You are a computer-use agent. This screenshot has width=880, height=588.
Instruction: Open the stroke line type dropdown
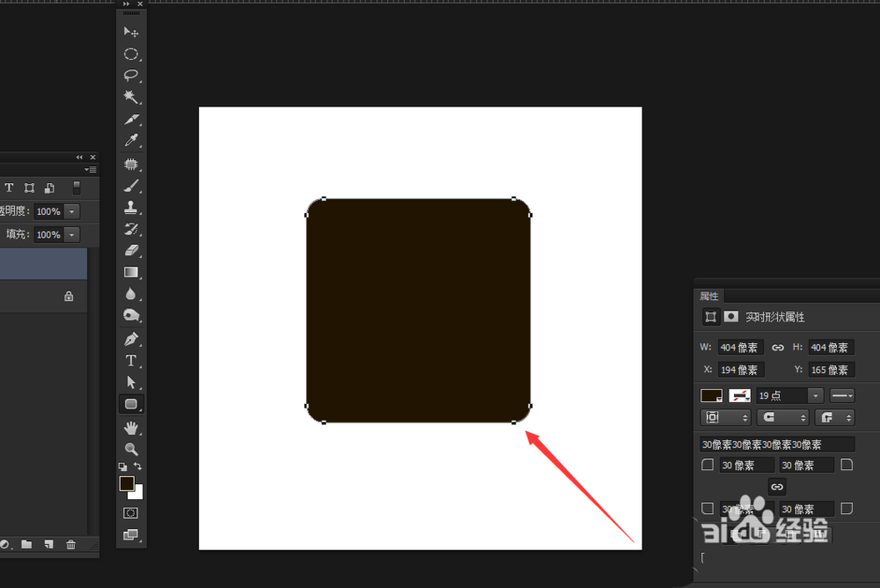point(842,396)
